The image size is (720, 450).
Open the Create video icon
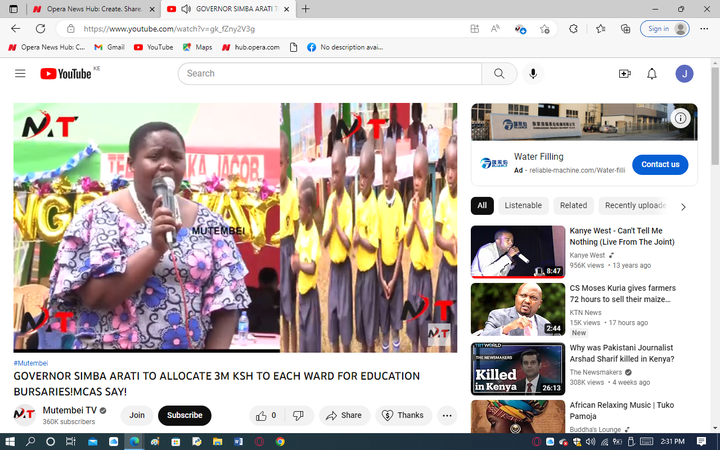[x=624, y=73]
